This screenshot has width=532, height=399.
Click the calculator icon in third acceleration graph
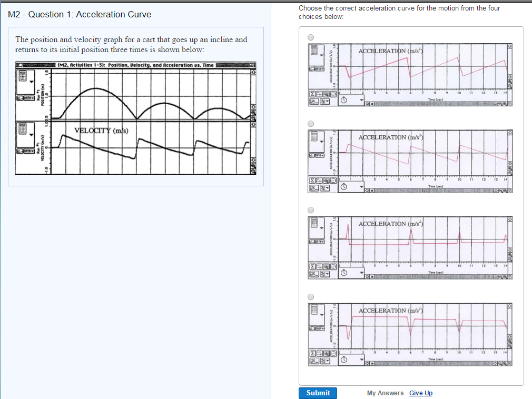click(314, 223)
